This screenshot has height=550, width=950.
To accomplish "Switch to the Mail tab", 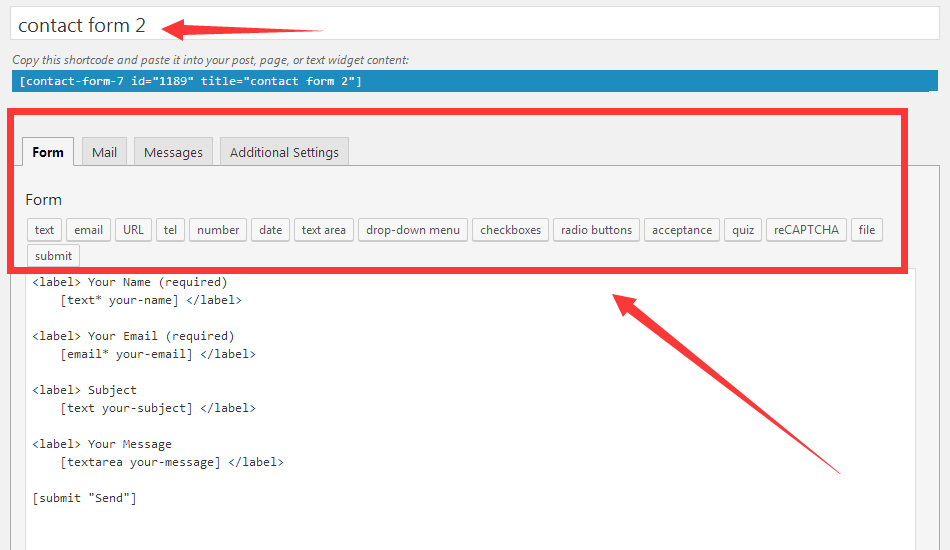I will click(x=104, y=152).
